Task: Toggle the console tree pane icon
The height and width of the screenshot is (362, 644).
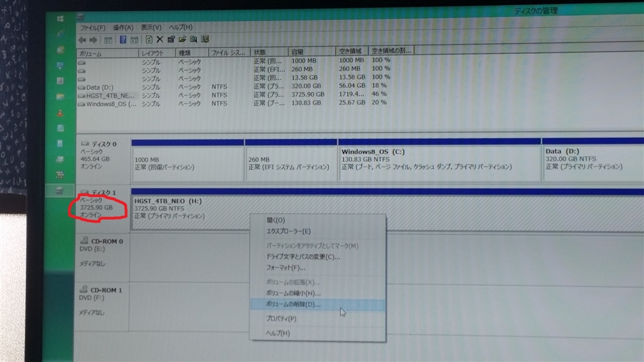Action: pyautogui.click(x=108, y=40)
